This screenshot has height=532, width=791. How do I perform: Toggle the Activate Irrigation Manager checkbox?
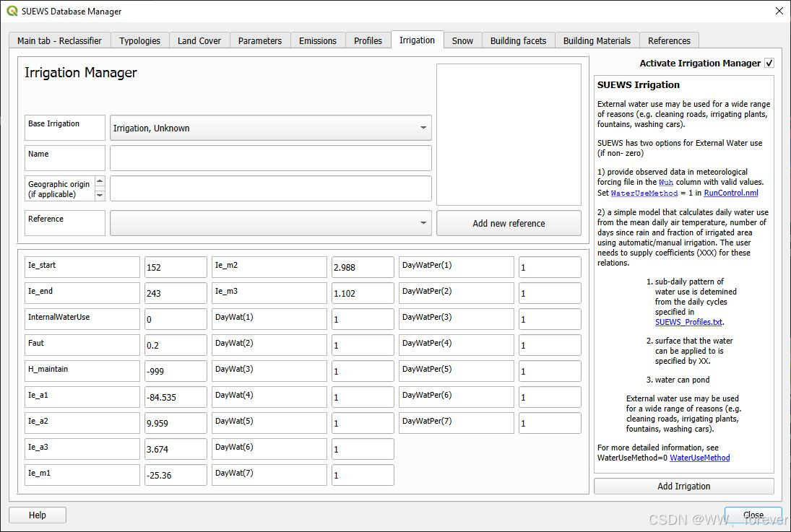(769, 63)
